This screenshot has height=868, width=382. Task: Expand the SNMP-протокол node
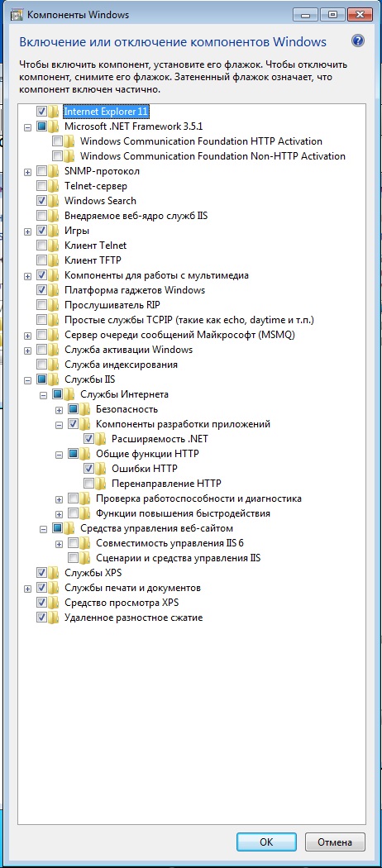point(27,172)
